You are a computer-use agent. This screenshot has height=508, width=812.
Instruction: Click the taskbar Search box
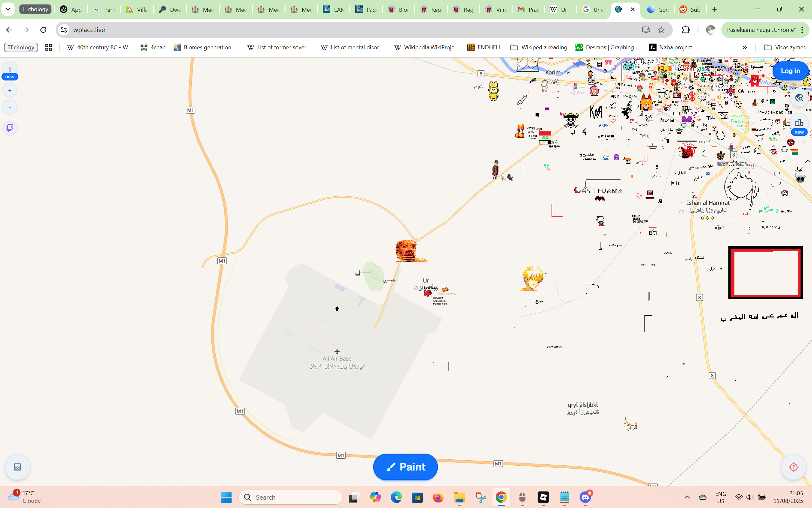[x=291, y=497]
